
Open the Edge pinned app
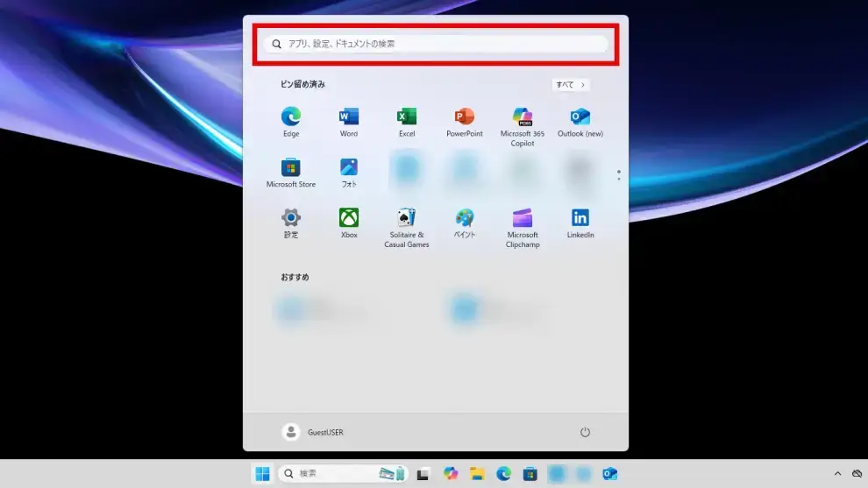pyautogui.click(x=290, y=123)
